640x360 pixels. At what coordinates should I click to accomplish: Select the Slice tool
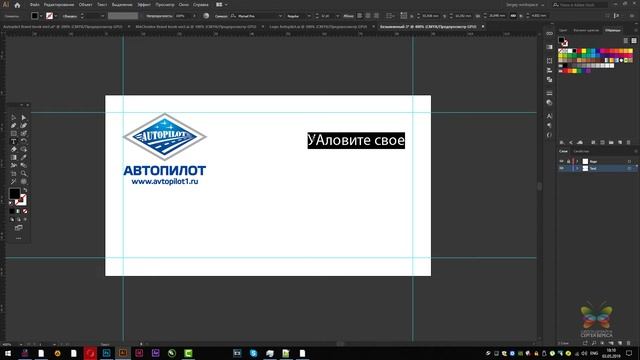13,181
